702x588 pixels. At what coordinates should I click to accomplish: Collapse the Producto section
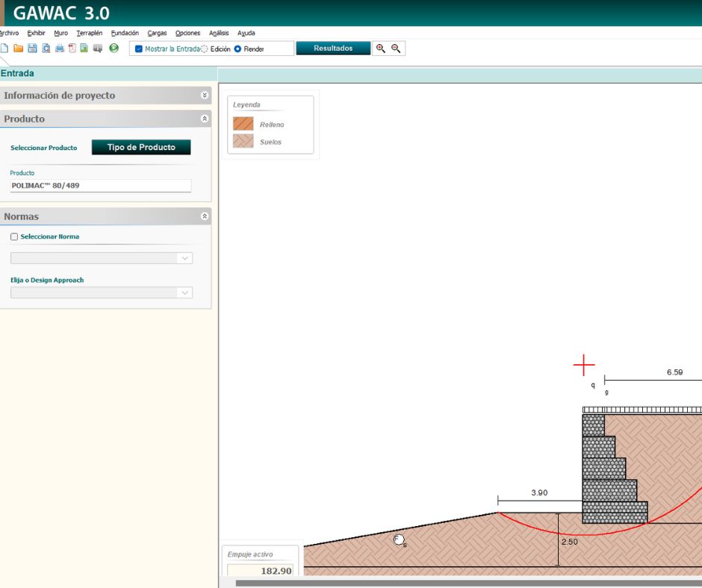pyautogui.click(x=205, y=119)
